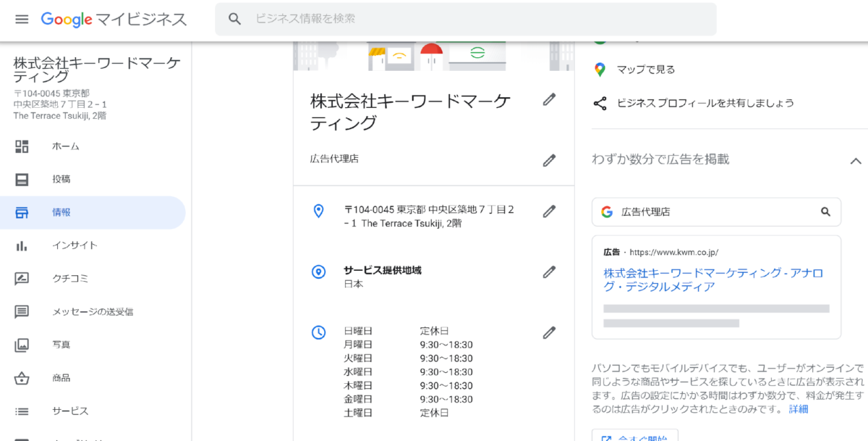868x441 pixels.
Task: Click the Google マイビジネス logo
Action: click(x=114, y=19)
